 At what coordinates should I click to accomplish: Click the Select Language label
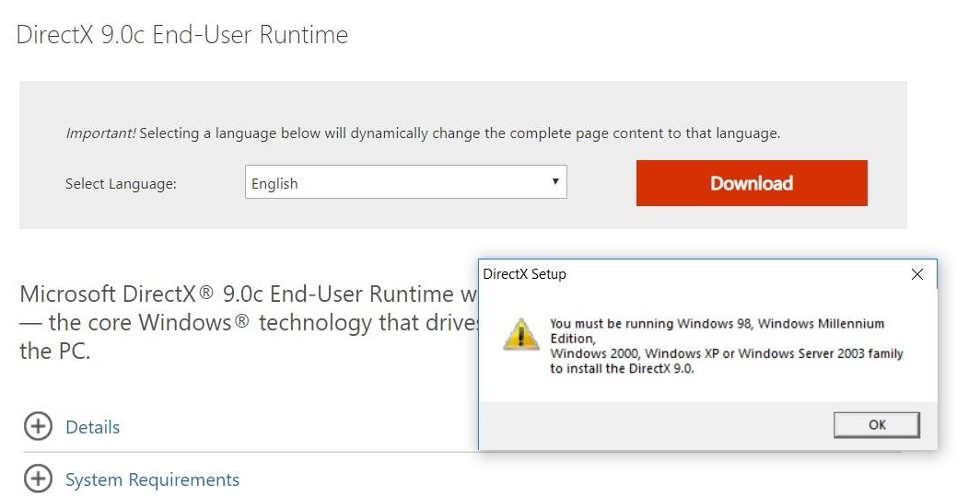pyautogui.click(x=121, y=184)
